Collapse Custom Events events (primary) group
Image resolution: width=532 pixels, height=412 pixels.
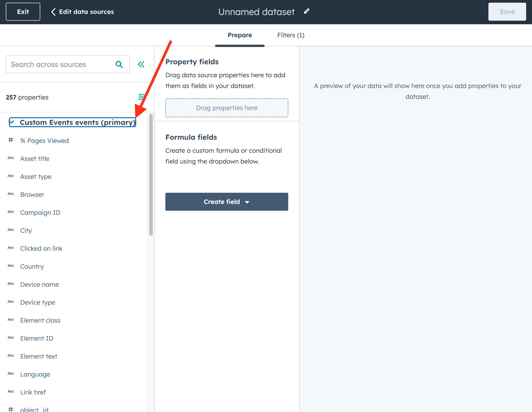pos(72,122)
